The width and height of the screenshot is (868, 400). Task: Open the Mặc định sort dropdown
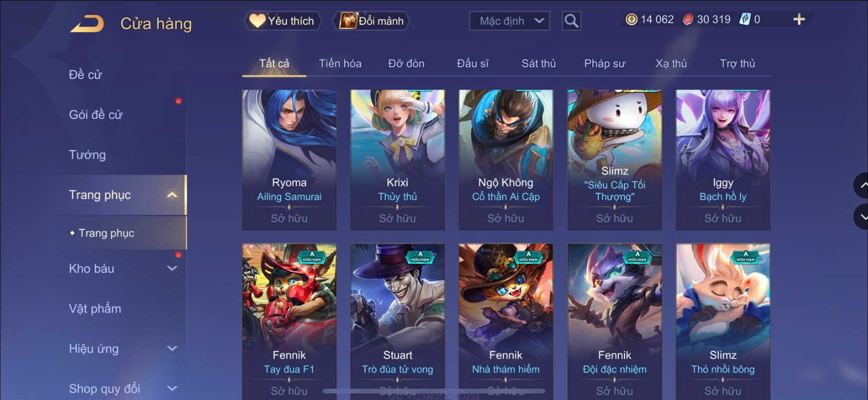pos(510,21)
